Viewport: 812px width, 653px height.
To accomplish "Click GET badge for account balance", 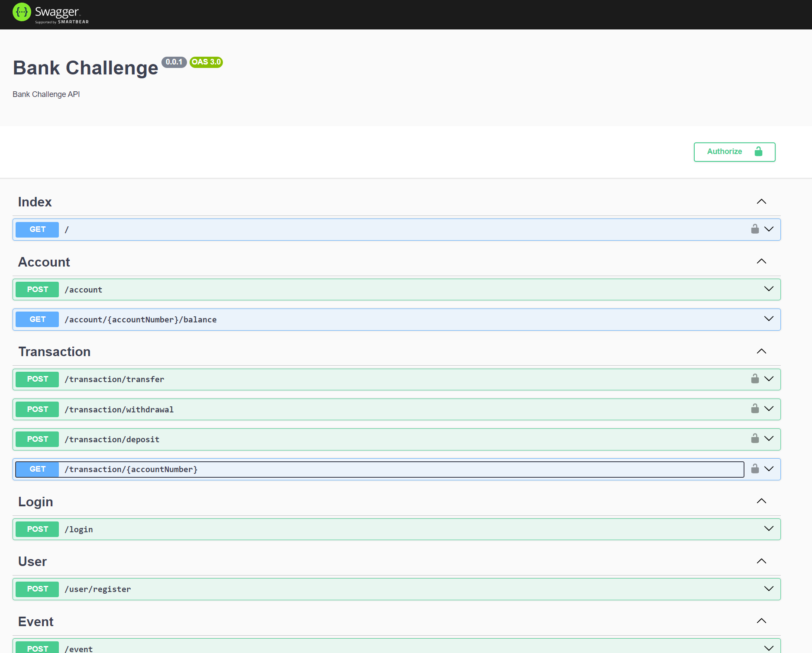I will click(37, 319).
